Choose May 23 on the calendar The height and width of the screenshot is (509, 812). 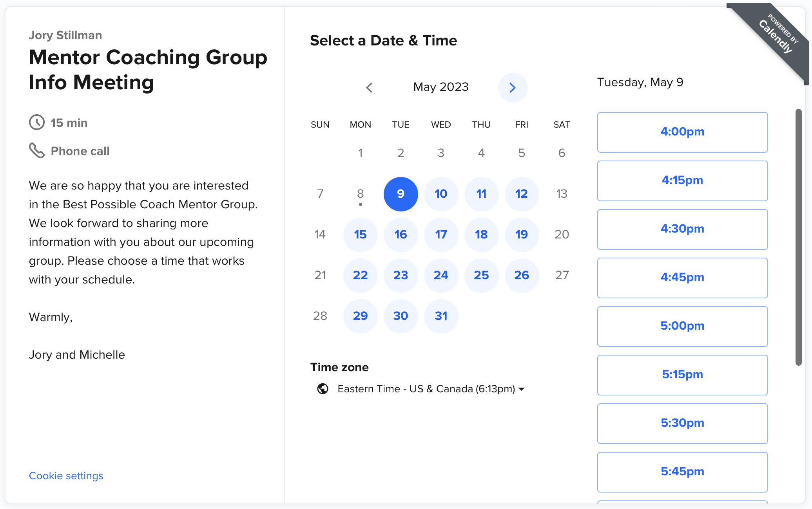[401, 275]
